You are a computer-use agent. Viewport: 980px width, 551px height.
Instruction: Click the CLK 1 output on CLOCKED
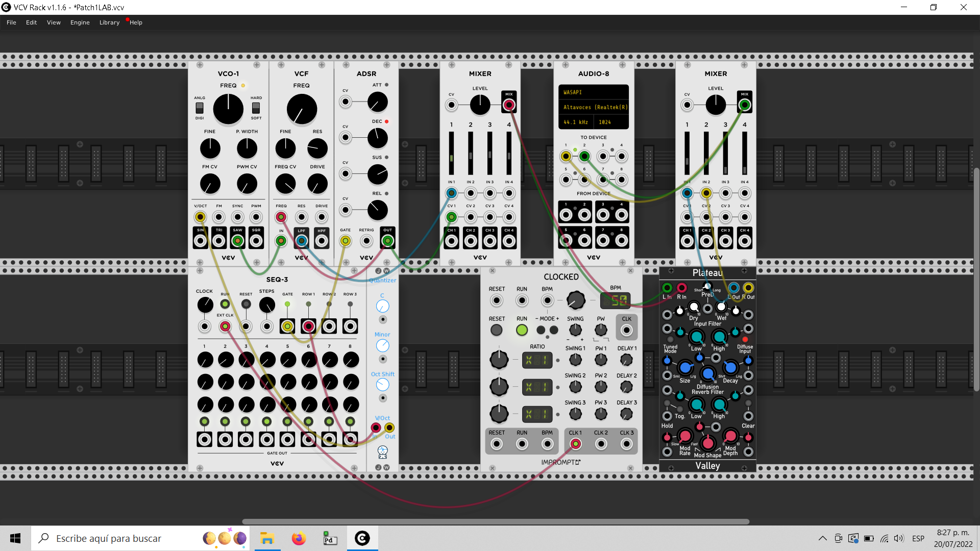tap(576, 444)
